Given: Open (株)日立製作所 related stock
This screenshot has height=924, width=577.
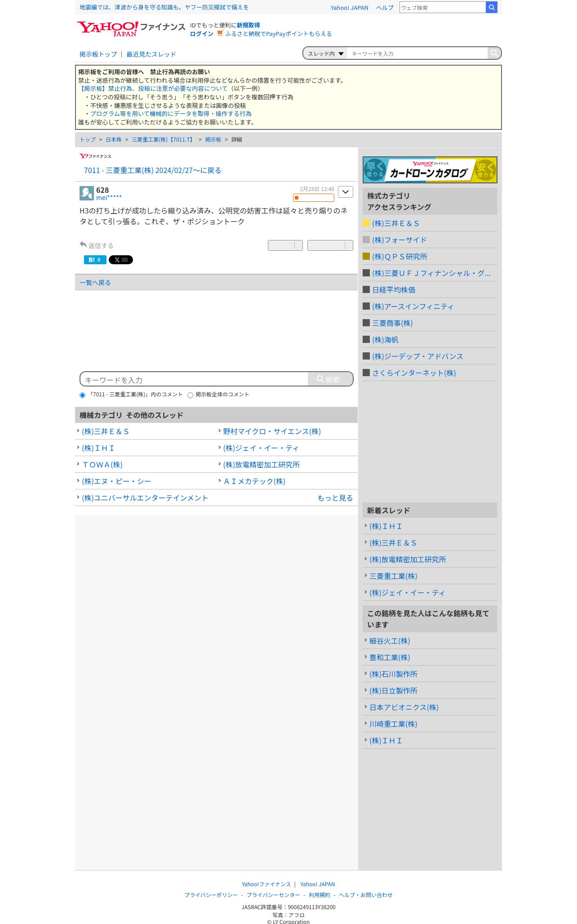Looking at the screenshot, I should tap(393, 691).
